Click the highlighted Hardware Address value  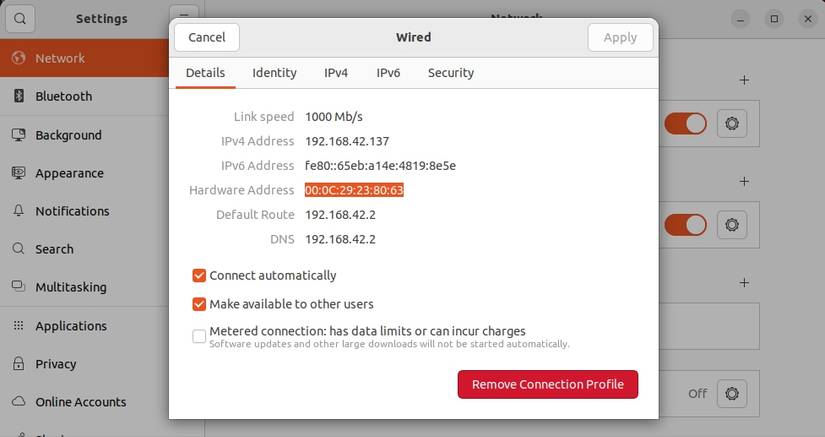[354, 190]
